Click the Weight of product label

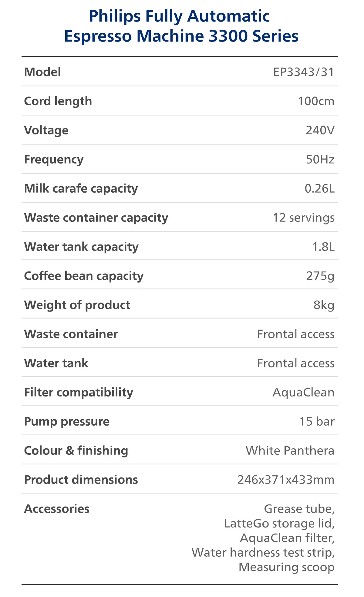(77, 305)
